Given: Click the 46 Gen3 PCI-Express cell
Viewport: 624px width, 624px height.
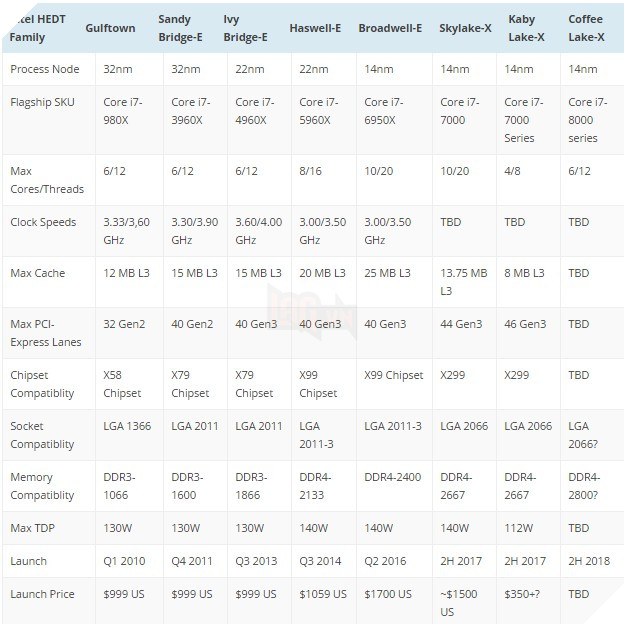Looking at the screenshot, I should pos(525,324).
